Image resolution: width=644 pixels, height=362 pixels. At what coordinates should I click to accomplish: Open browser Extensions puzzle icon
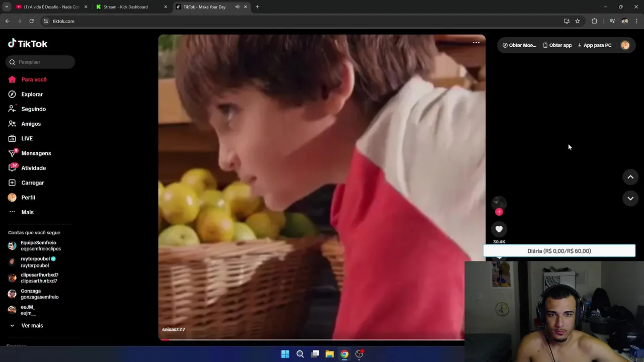click(594, 21)
